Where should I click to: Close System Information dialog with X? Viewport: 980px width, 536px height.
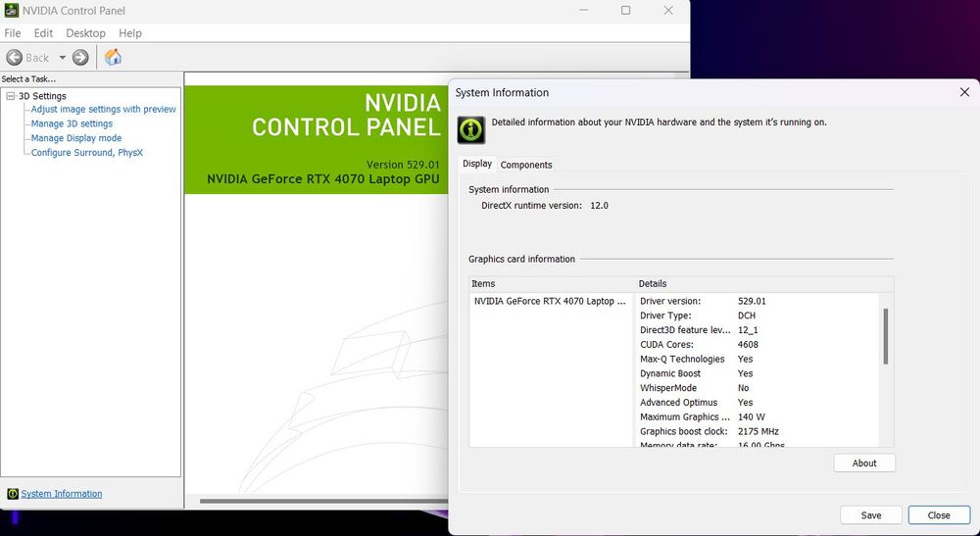tap(964, 92)
